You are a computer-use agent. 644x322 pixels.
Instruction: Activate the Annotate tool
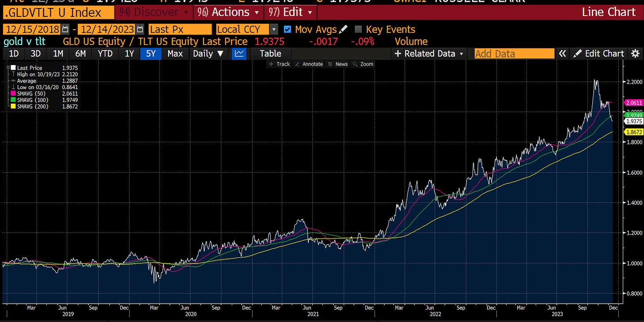point(309,64)
